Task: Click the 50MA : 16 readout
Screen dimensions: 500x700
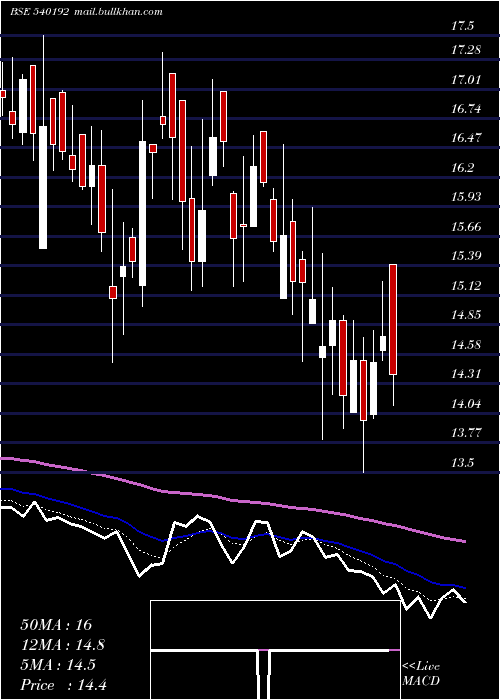Action: (56, 625)
